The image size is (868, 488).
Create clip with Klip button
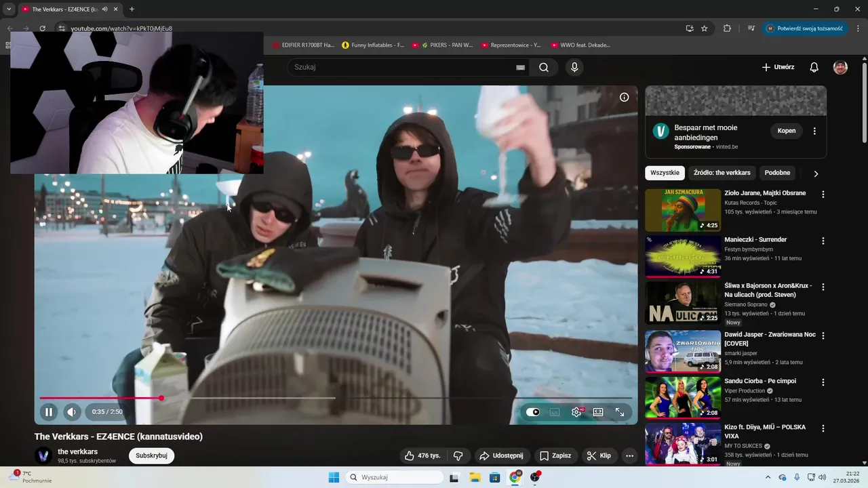599,455
